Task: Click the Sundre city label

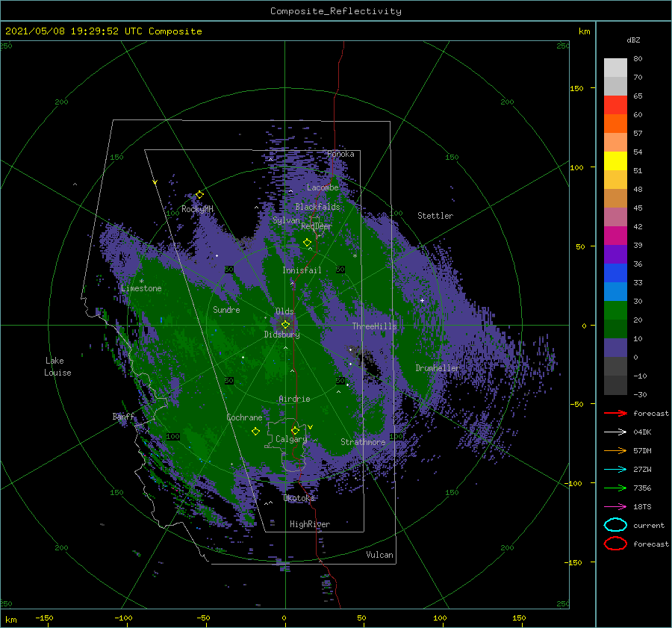Action: point(227,309)
